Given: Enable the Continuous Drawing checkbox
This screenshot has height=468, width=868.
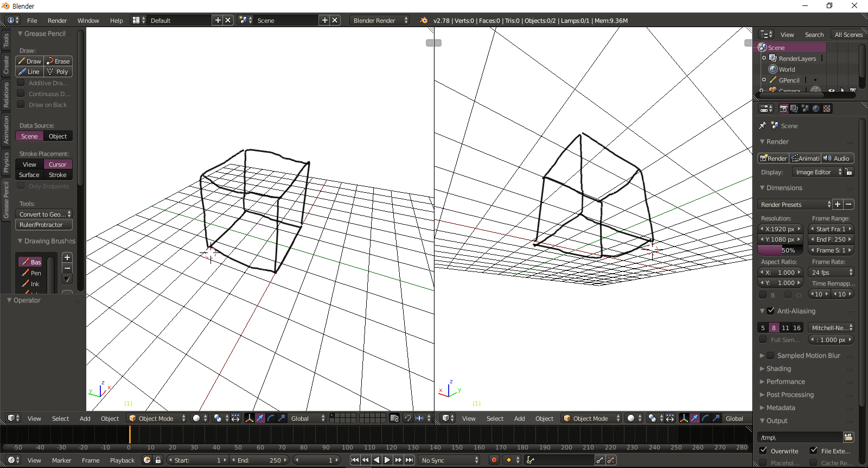Looking at the screenshot, I should pos(21,94).
